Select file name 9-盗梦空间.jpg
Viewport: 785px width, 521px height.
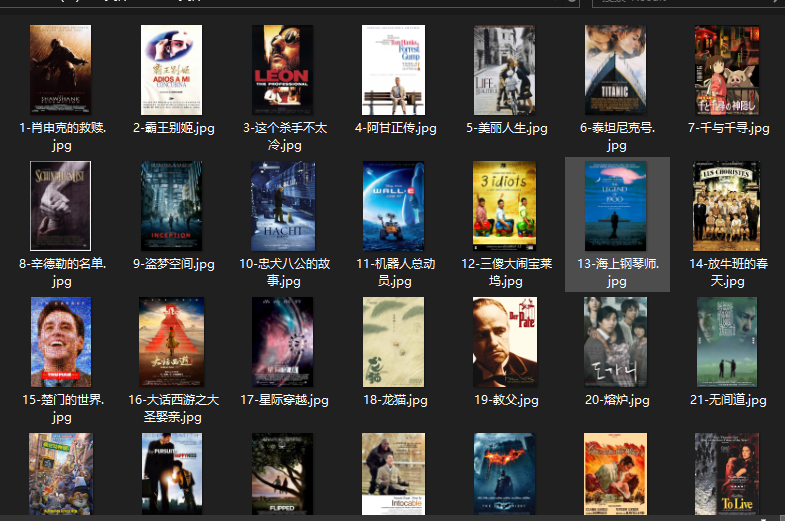pyautogui.click(x=174, y=264)
